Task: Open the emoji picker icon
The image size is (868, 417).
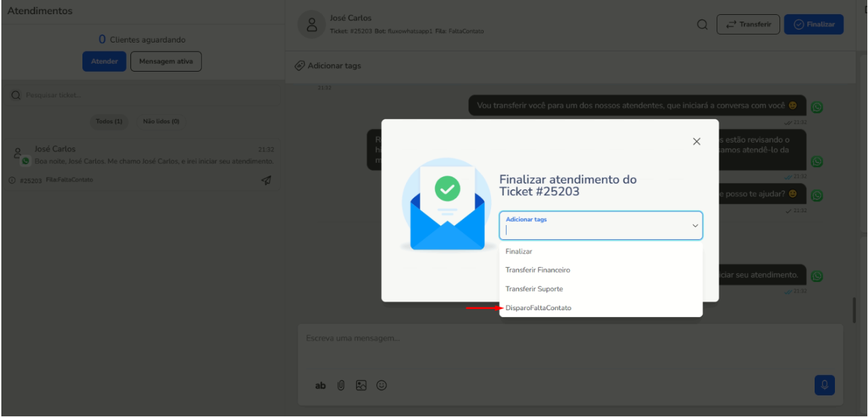Action: (382, 385)
